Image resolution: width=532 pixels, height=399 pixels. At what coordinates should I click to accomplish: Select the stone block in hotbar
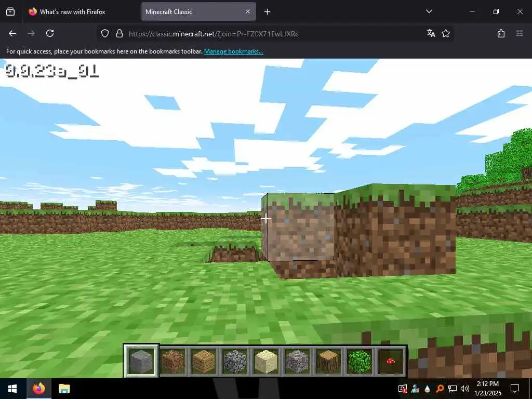[141, 361]
